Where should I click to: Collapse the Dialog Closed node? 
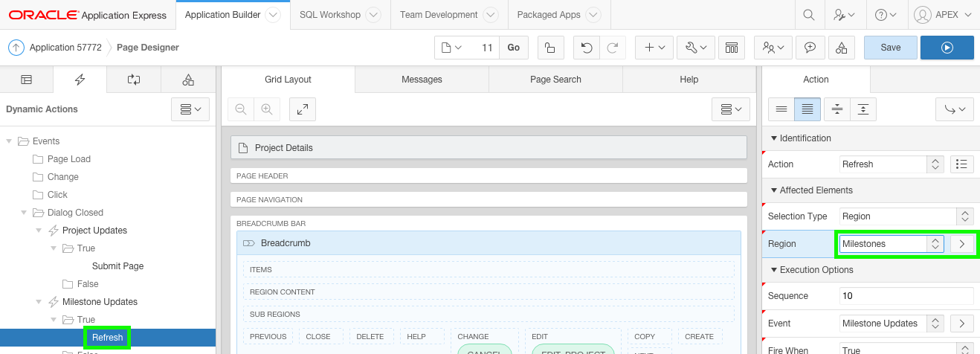pyautogui.click(x=24, y=213)
